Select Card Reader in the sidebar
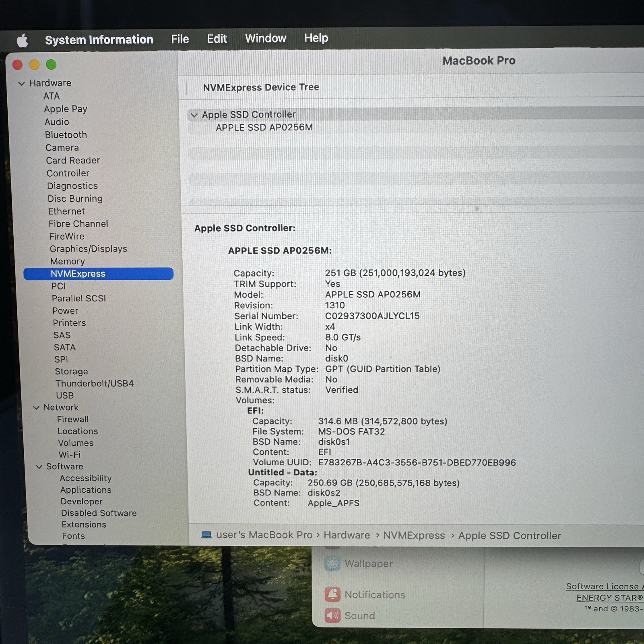Screen dimensions: 644x644 [x=73, y=160]
